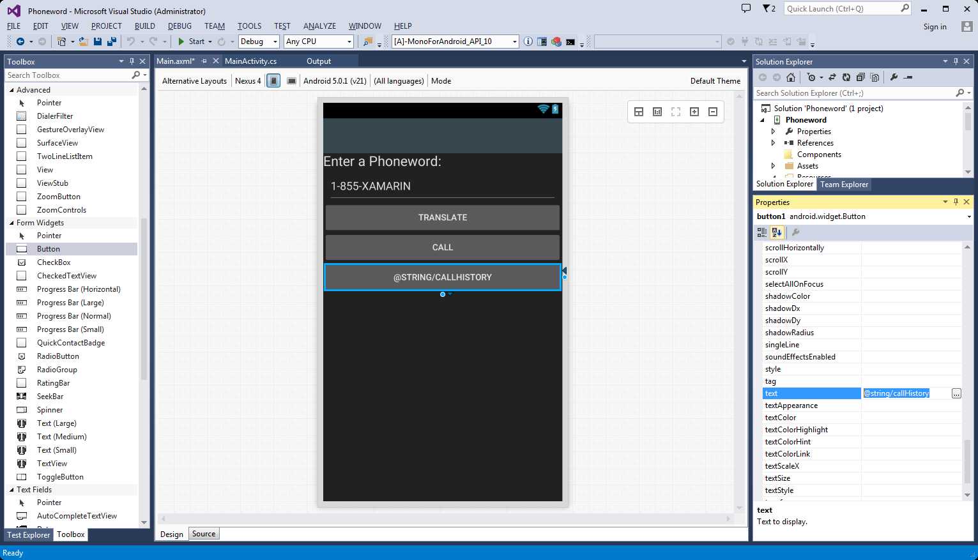Toggle portrait orientation in designer toolbar
The width and height of the screenshot is (978, 560).
pos(273,81)
